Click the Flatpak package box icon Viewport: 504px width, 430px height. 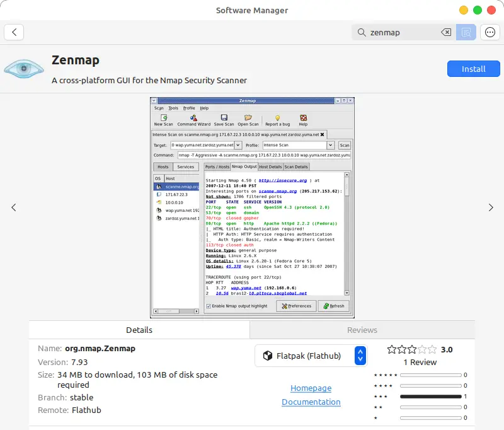[267, 356]
